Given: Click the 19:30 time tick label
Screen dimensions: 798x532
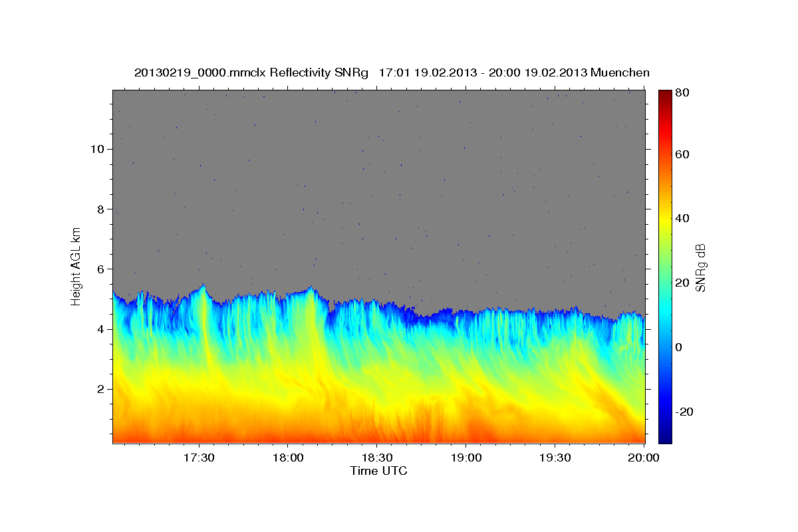Looking at the screenshot, I should [x=555, y=458].
